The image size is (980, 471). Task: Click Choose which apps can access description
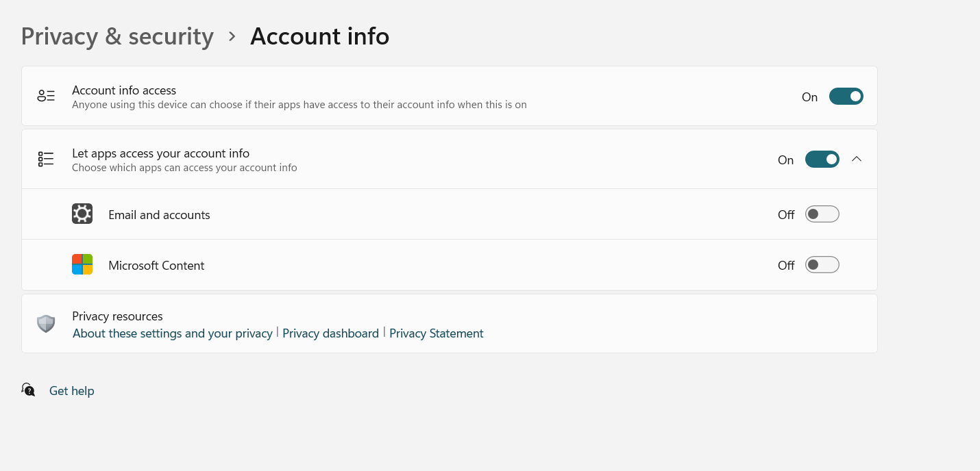184,168
